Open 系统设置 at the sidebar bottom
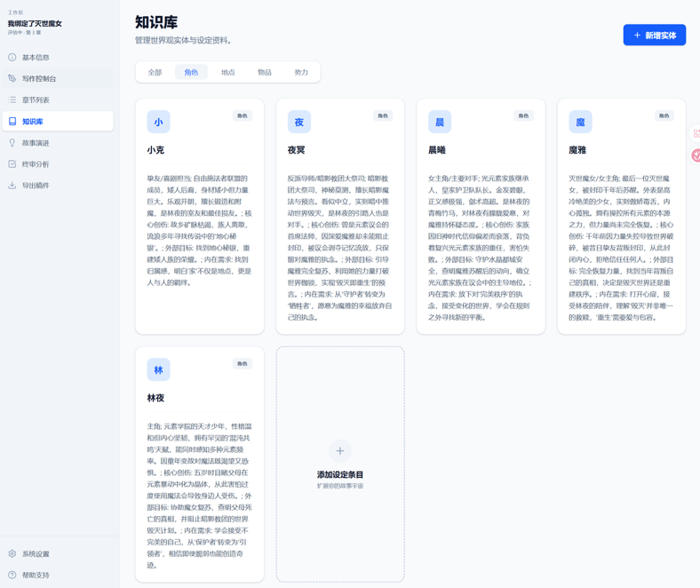 coord(58,553)
